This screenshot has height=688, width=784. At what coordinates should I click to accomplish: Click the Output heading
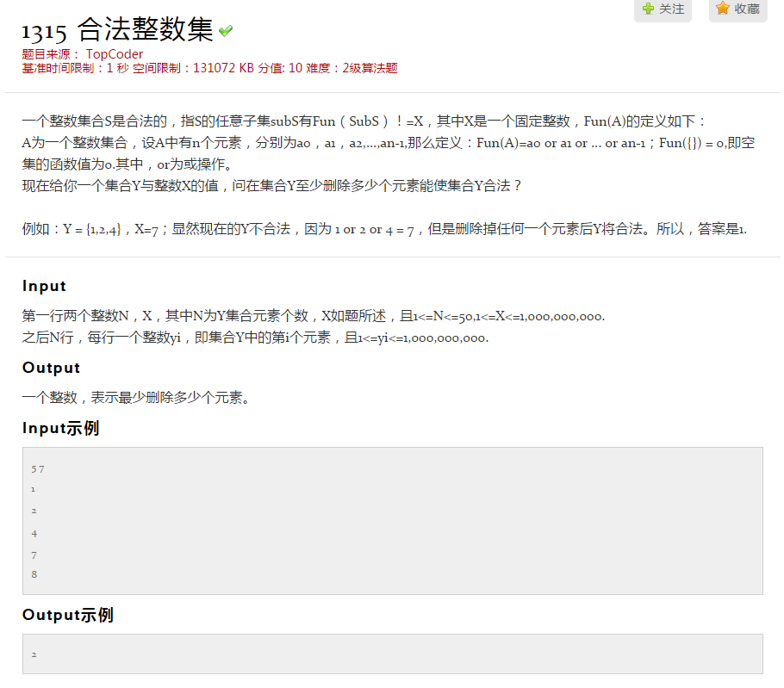(51, 368)
